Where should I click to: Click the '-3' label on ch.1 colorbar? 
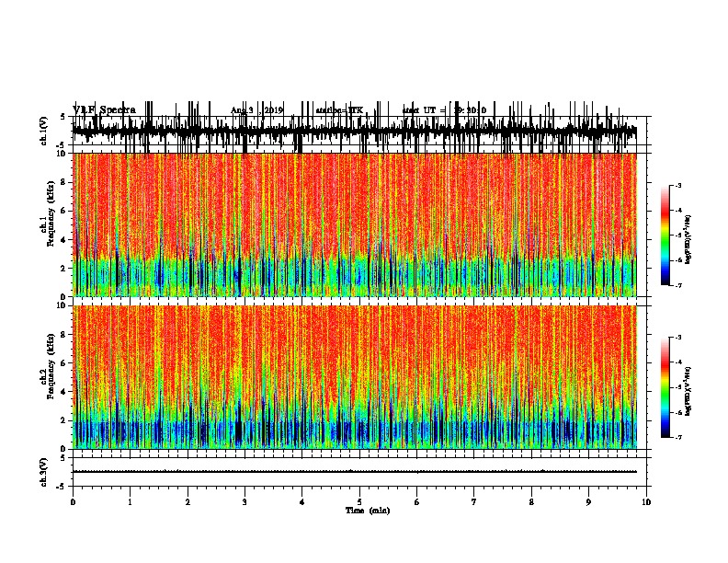pyautogui.click(x=677, y=185)
